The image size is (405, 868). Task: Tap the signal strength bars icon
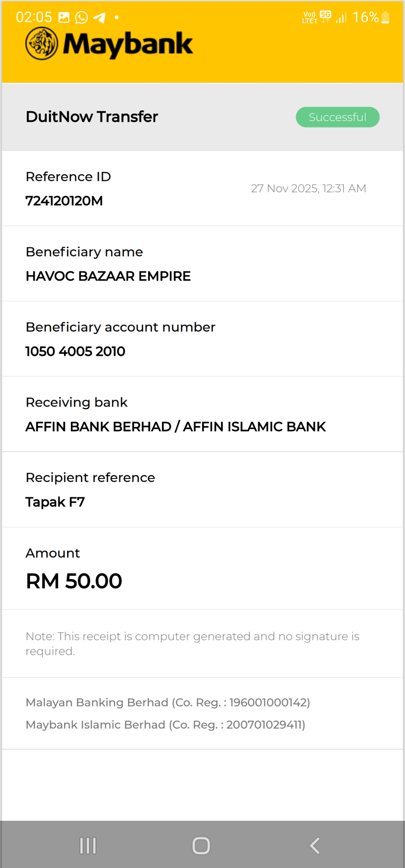click(x=341, y=17)
